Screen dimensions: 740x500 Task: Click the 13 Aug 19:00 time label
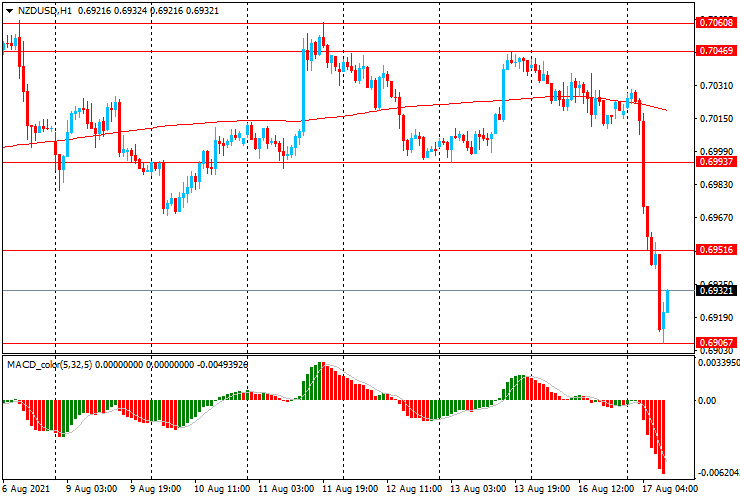coord(542,489)
